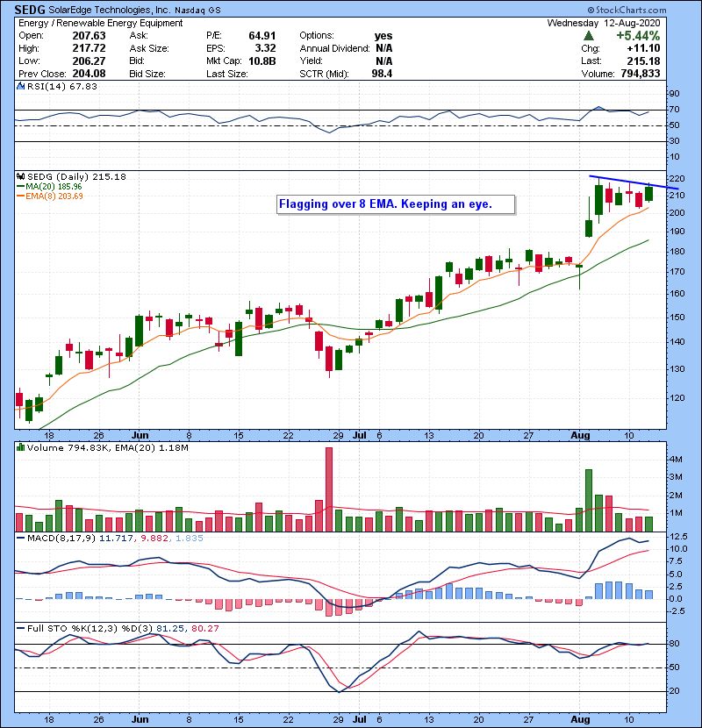Click the MACD(8,17,9) indicator label
This screenshot has height=728, width=702.
click(61, 539)
